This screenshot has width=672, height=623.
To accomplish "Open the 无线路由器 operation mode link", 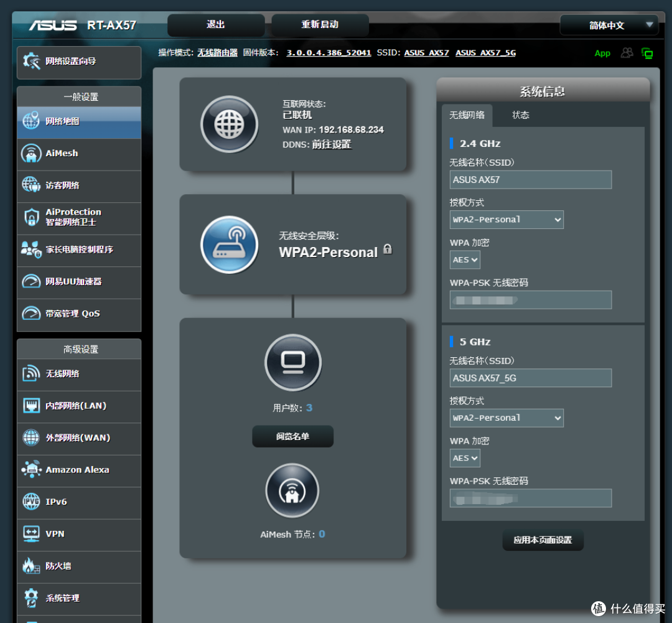I will coord(217,53).
